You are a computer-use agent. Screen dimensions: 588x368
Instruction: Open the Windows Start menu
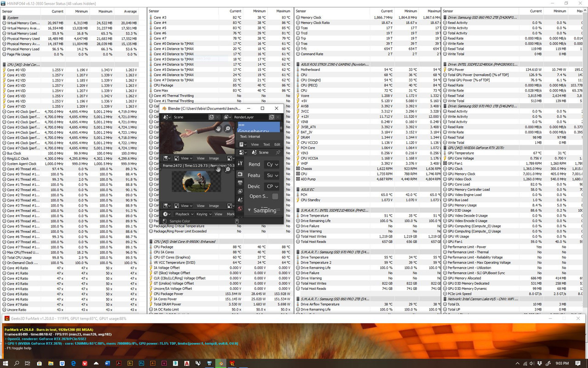(x=5, y=363)
